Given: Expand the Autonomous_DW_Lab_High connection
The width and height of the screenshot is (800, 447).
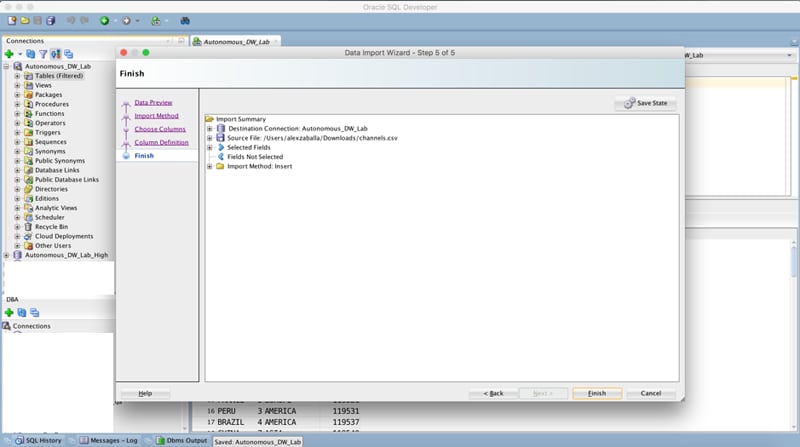Looking at the screenshot, I should [x=7, y=255].
